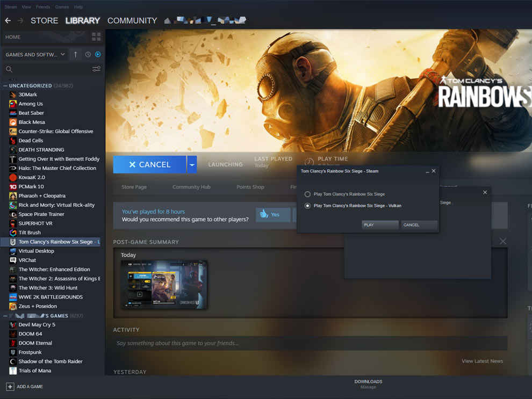532x399 pixels.
Task: Toggle ready-to-play filter icon
Action: pos(98,54)
